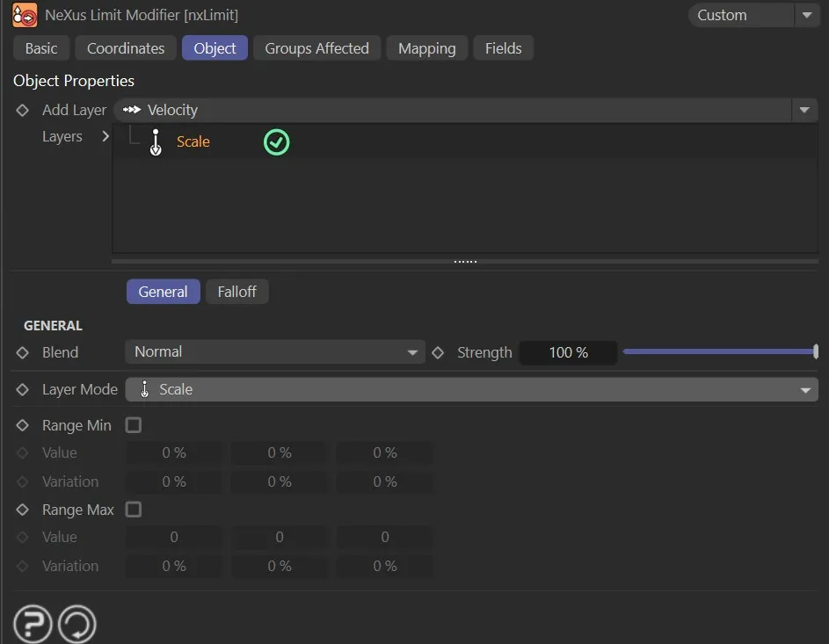Screen dimensions: 829x644
Task: Click the Layer Mode keyframe diamond
Action: (x=23, y=389)
